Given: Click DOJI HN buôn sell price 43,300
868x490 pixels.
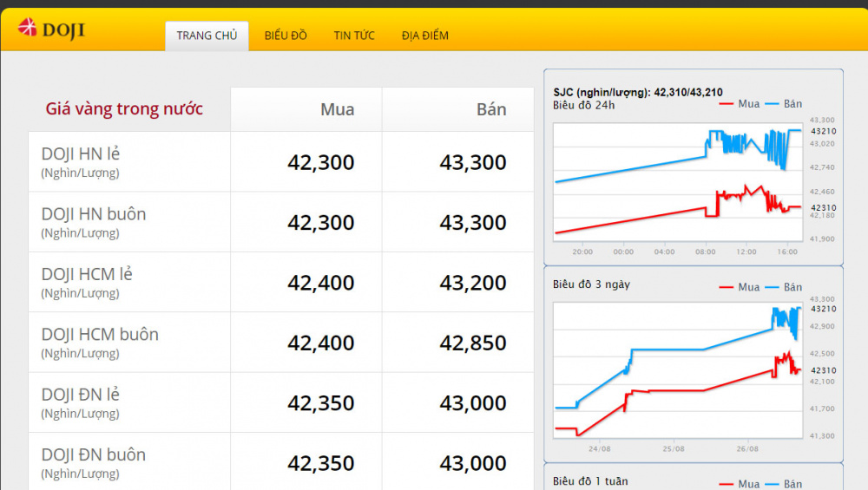Looking at the screenshot, I should (473, 223).
